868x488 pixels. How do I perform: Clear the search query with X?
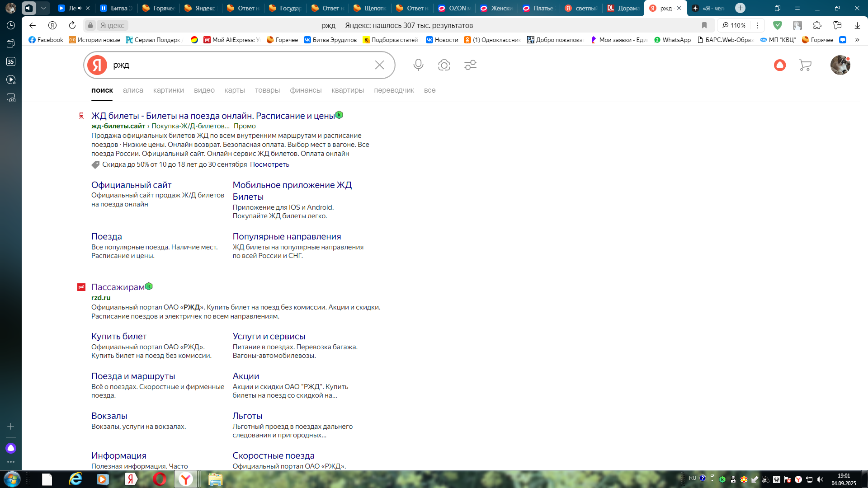point(379,65)
